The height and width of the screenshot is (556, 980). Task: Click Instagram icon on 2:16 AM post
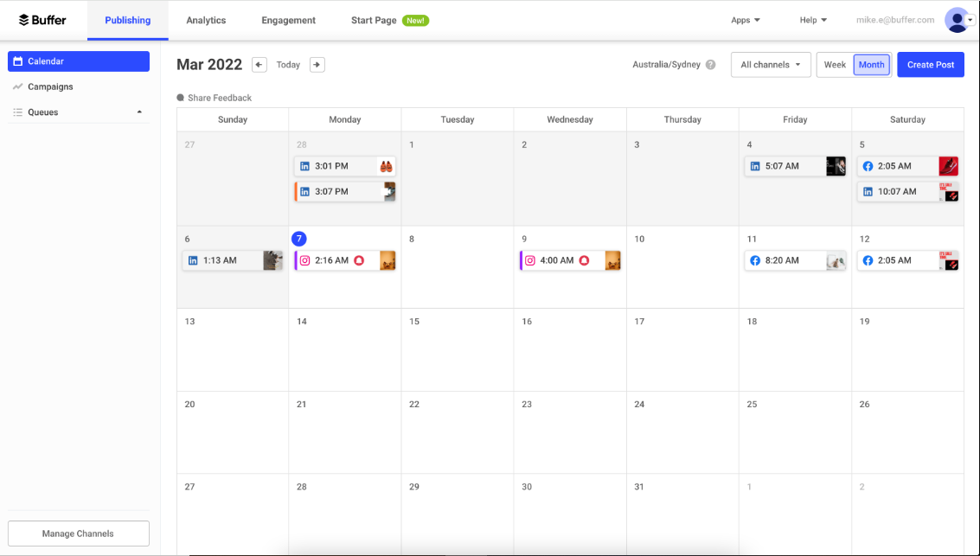point(305,260)
